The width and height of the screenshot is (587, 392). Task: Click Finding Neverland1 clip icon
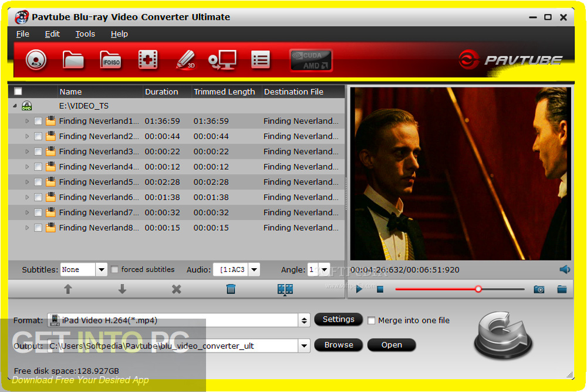coord(50,121)
